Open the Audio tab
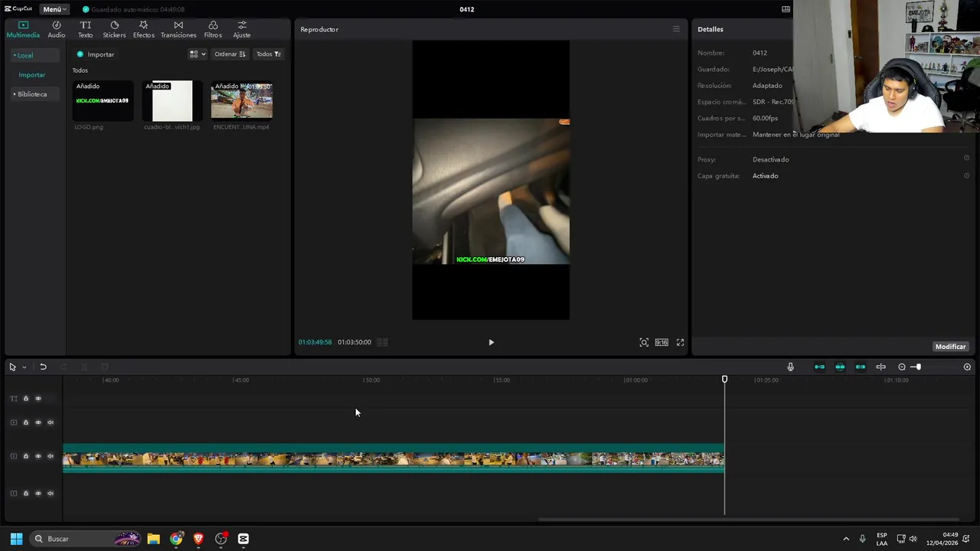This screenshot has height=551, width=980. click(x=57, y=30)
